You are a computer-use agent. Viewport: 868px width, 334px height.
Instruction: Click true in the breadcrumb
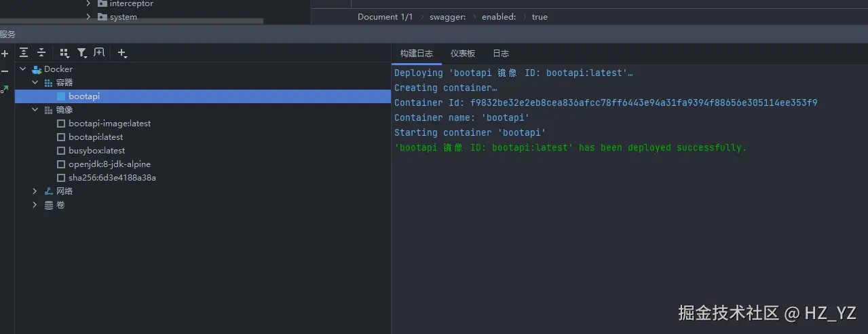click(540, 17)
